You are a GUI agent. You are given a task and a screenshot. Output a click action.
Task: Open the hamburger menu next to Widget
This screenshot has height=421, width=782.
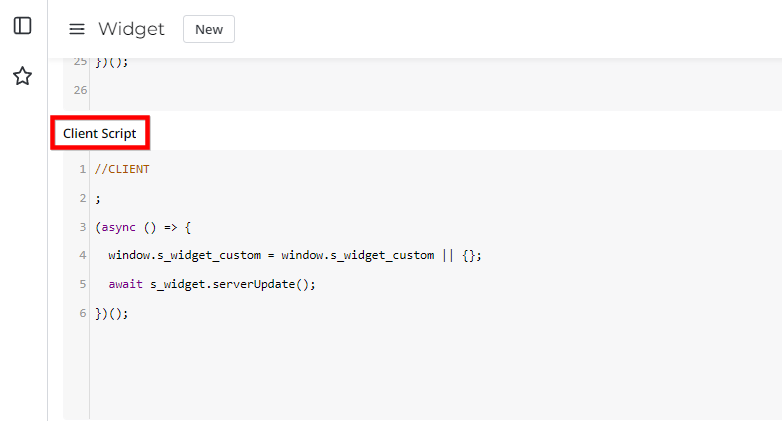click(77, 29)
